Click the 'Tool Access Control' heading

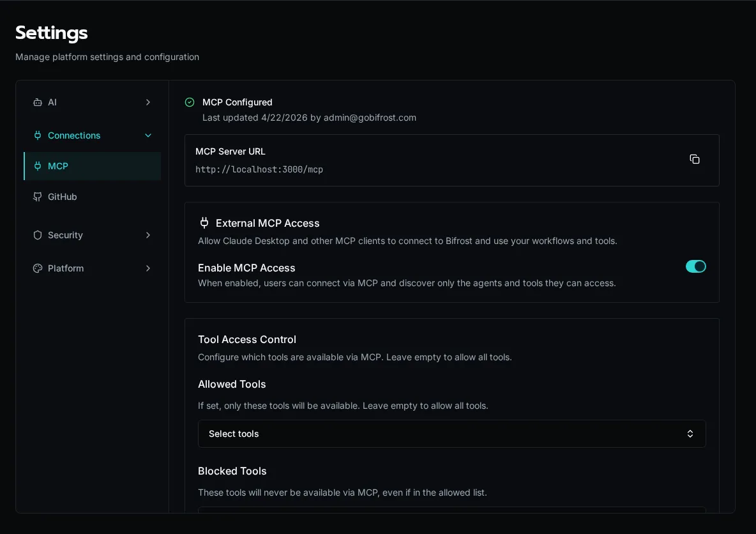[x=247, y=339]
